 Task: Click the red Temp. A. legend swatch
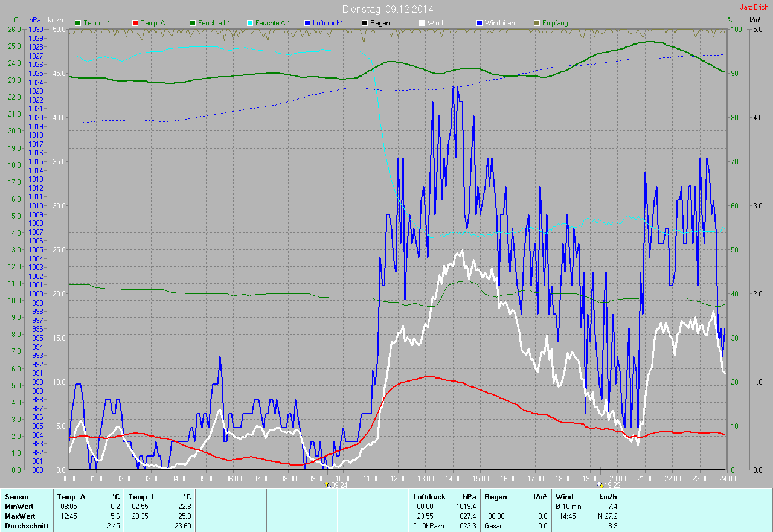click(135, 23)
